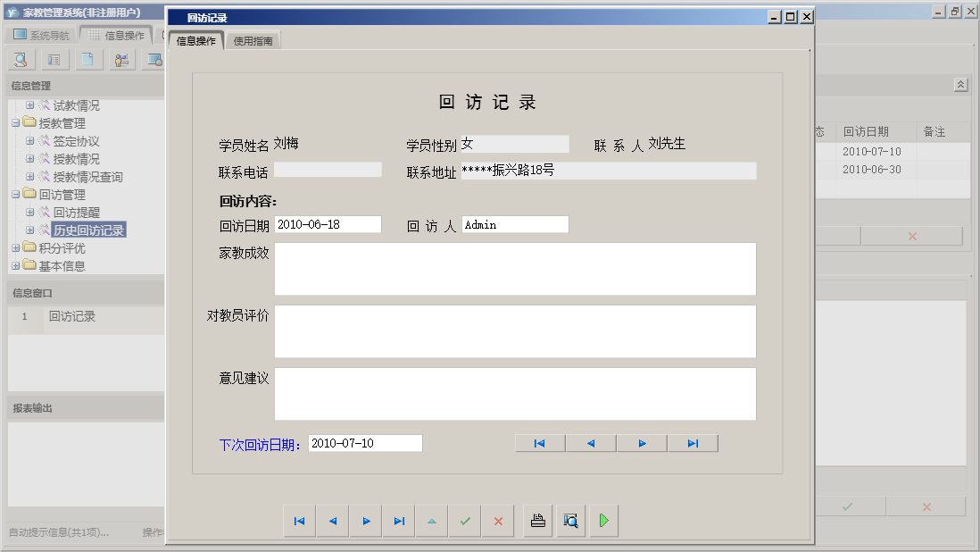Click the red cancel X icon in footer
The image size is (980, 552).
(498, 520)
